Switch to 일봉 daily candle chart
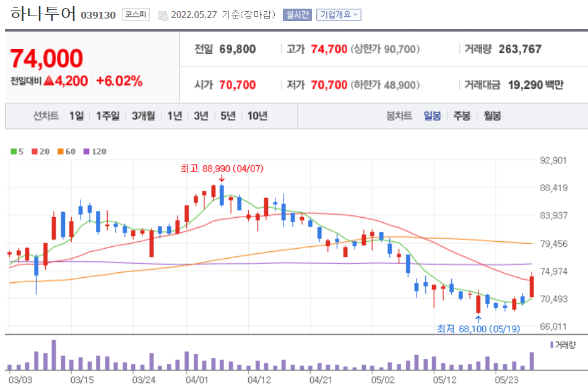Image resolution: width=588 pixels, height=388 pixels. pyautogui.click(x=433, y=116)
